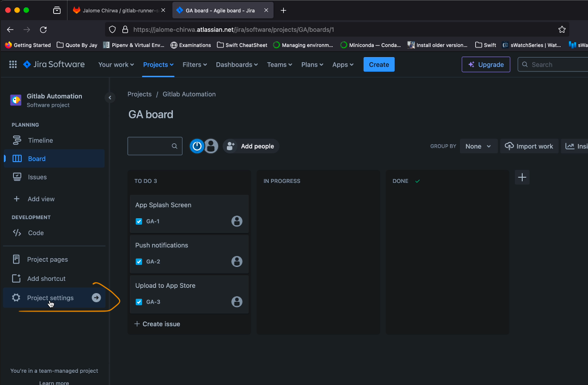Click assignee avatar on GA-2 card
The width and height of the screenshot is (588, 385).
tap(237, 261)
